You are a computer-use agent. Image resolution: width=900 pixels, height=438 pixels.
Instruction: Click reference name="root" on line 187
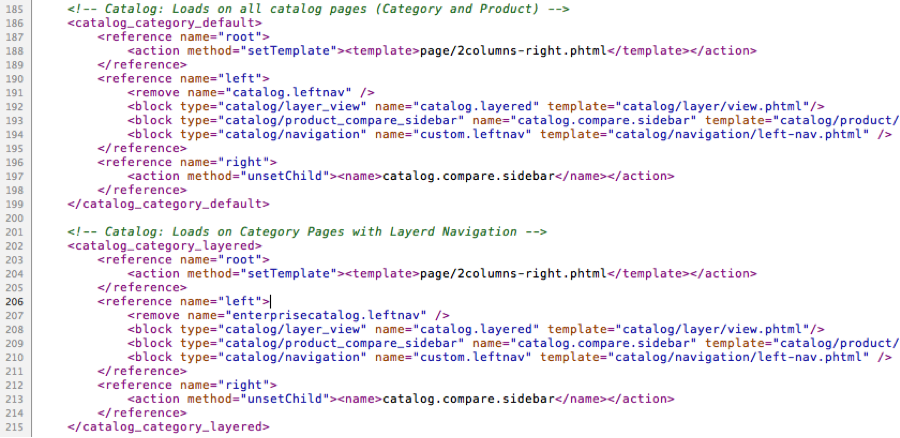(x=183, y=37)
